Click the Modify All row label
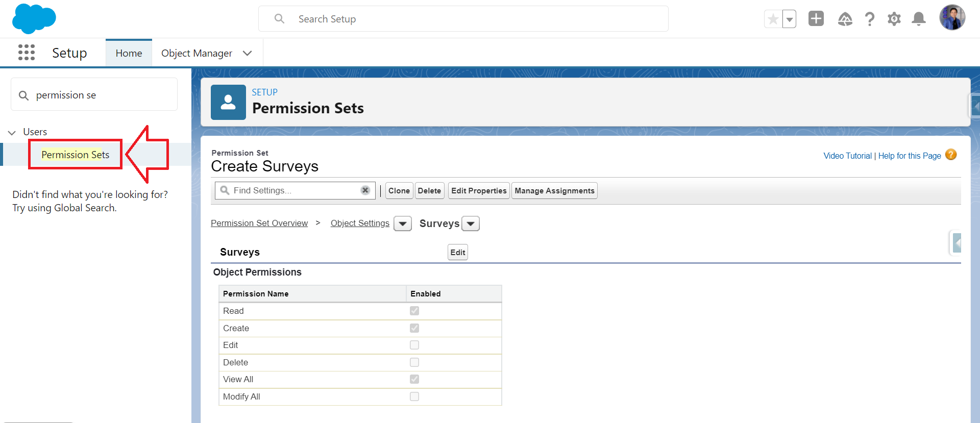 coord(241,396)
